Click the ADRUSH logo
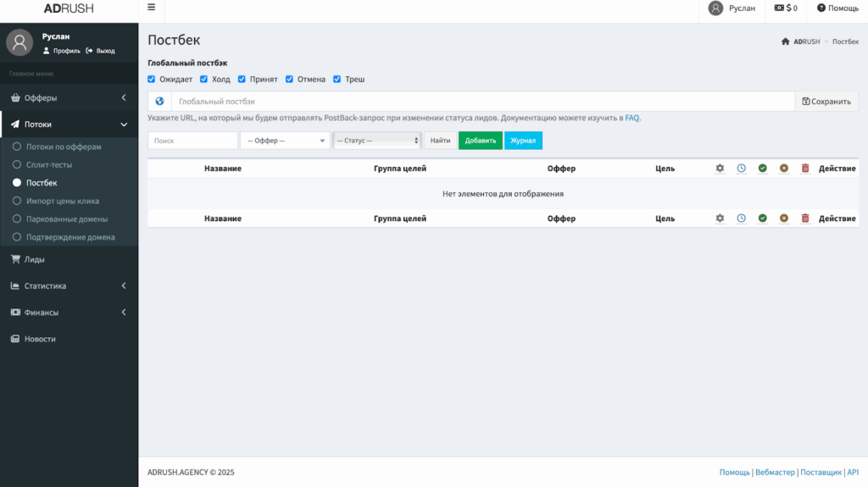Viewport: 868px width, 487px height. point(69,8)
